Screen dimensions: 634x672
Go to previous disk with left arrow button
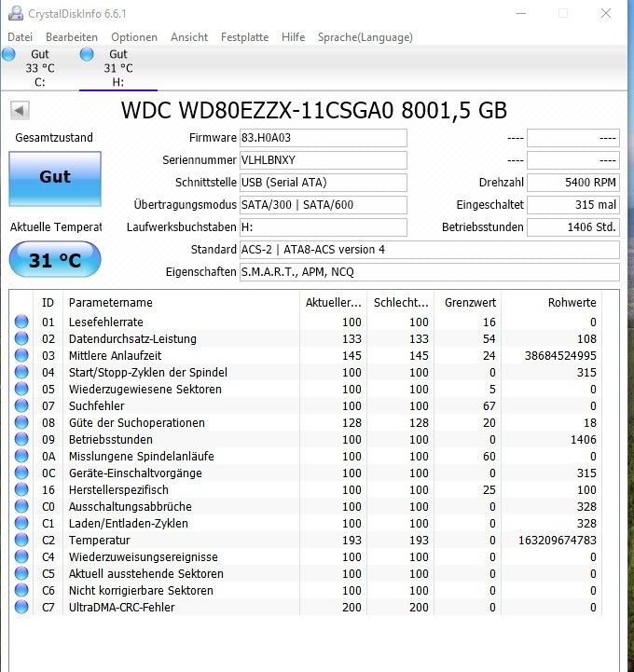(x=20, y=111)
